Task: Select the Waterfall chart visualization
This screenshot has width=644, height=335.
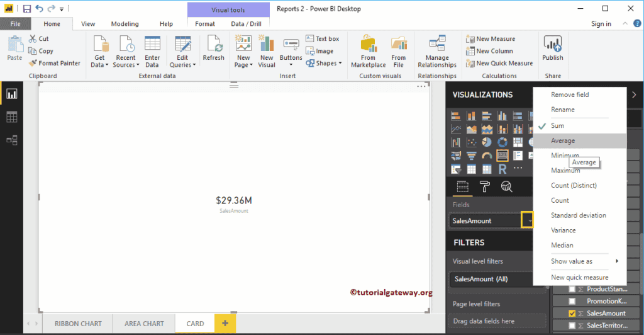Action: [456, 143]
